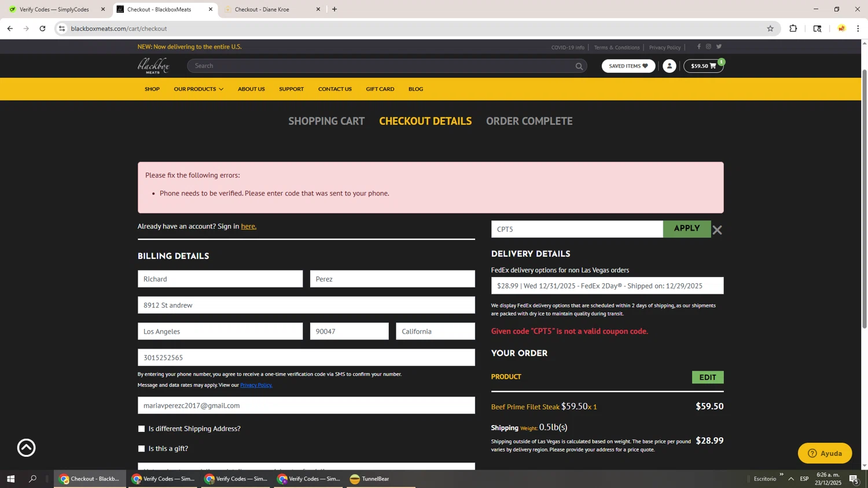The image size is (868, 488).
Task: Open the Ayuda help button
Action: (825, 453)
